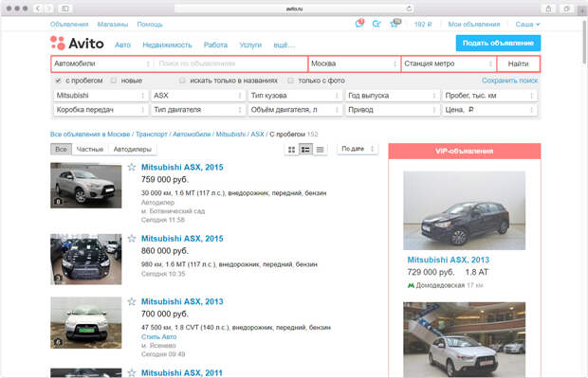Star the 759 000 руб. Mitsubishi ASX listing
Image resolution: width=588 pixels, height=378 pixels.
[x=132, y=167]
